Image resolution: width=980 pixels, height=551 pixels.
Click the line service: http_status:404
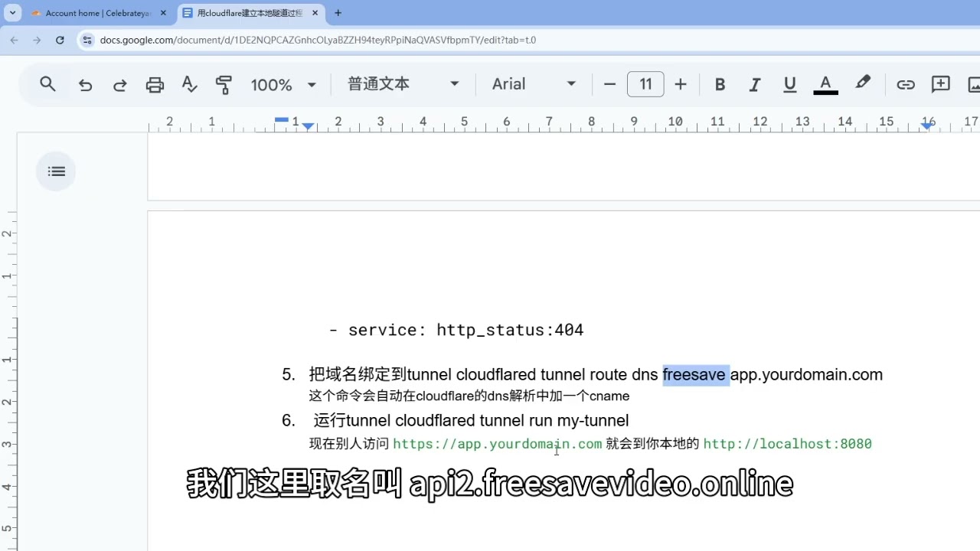[x=456, y=330]
